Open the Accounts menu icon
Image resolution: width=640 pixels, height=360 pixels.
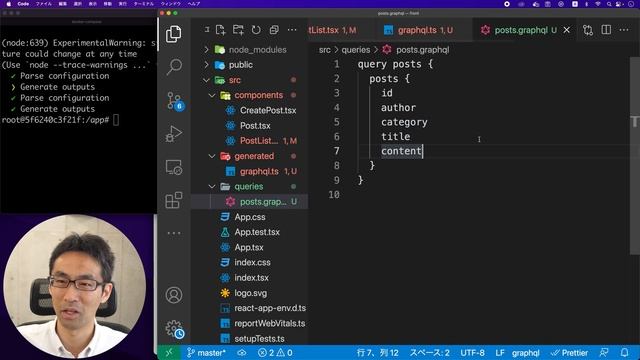[174, 295]
